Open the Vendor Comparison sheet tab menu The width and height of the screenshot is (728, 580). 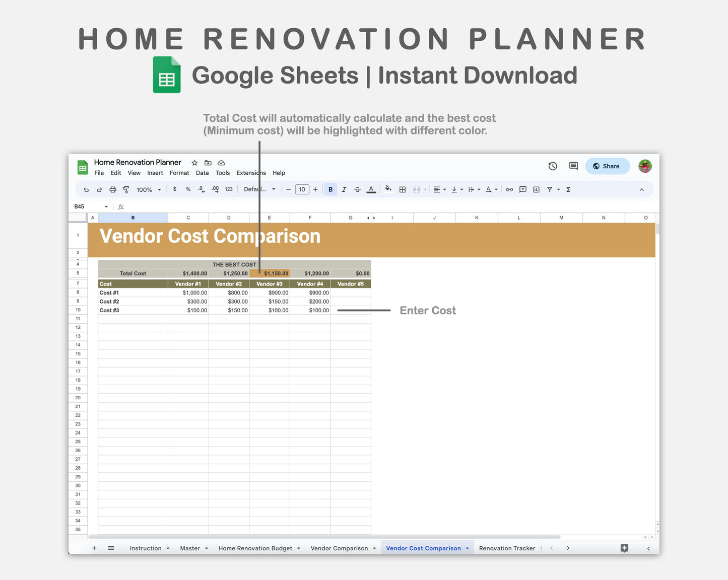[374, 548]
